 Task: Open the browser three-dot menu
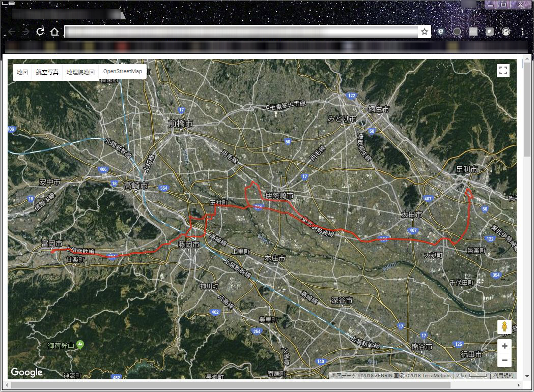click(x=522, y=32)
